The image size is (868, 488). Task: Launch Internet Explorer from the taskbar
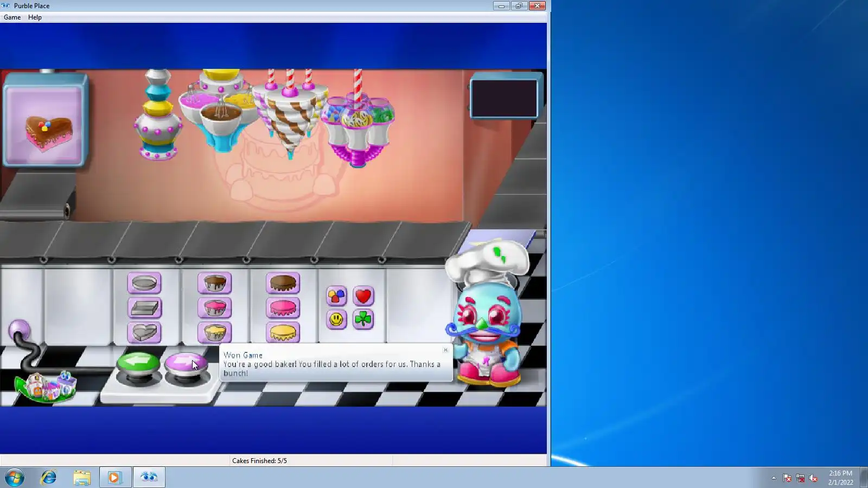[x=49, y=478]
